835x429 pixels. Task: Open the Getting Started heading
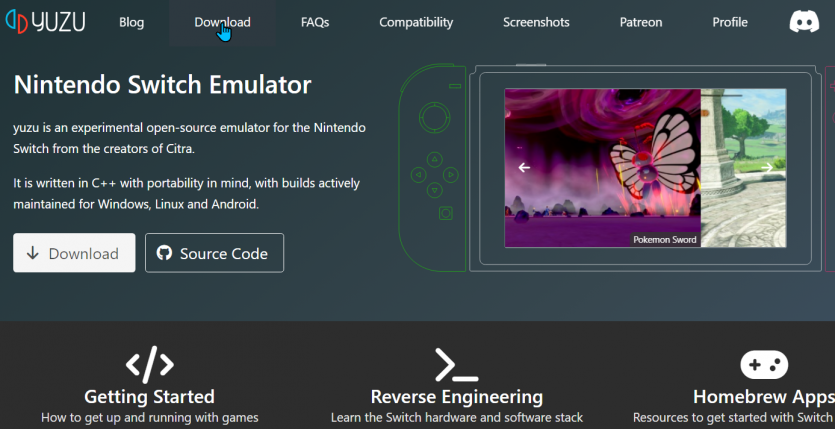150,397
